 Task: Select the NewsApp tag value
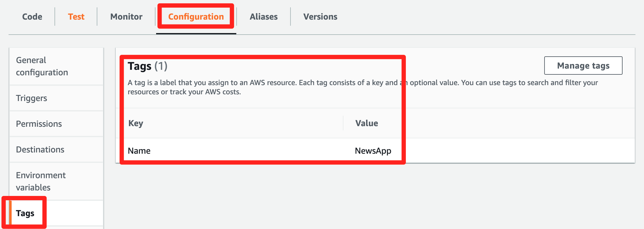(373, 151)
